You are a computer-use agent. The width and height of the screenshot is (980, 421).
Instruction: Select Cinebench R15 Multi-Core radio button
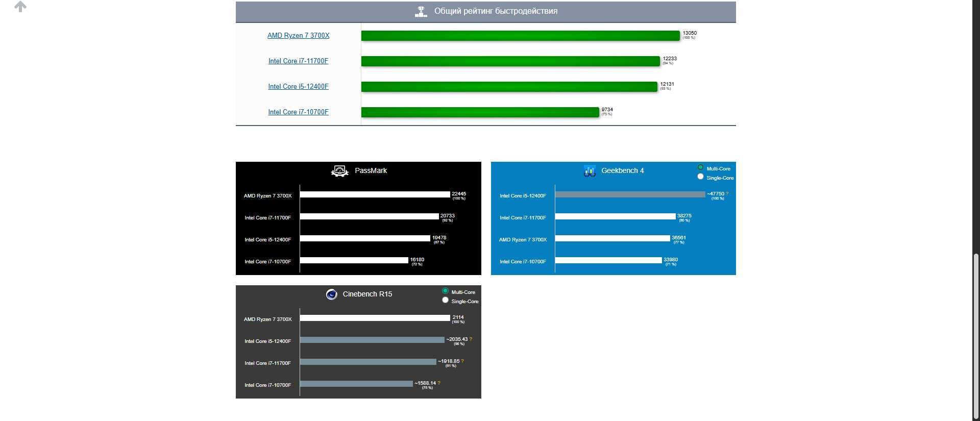pos(445,291)
